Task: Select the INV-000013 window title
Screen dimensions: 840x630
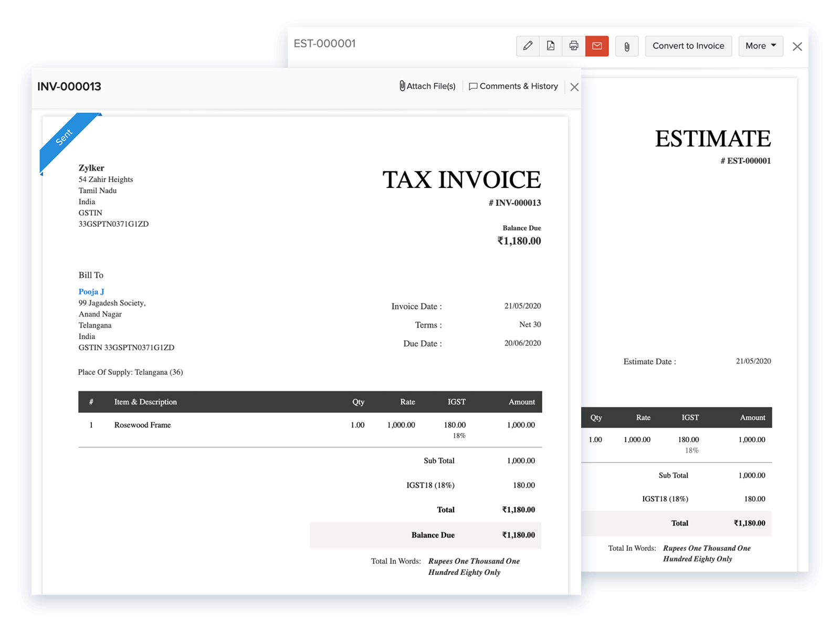Action: pos(69,86)
